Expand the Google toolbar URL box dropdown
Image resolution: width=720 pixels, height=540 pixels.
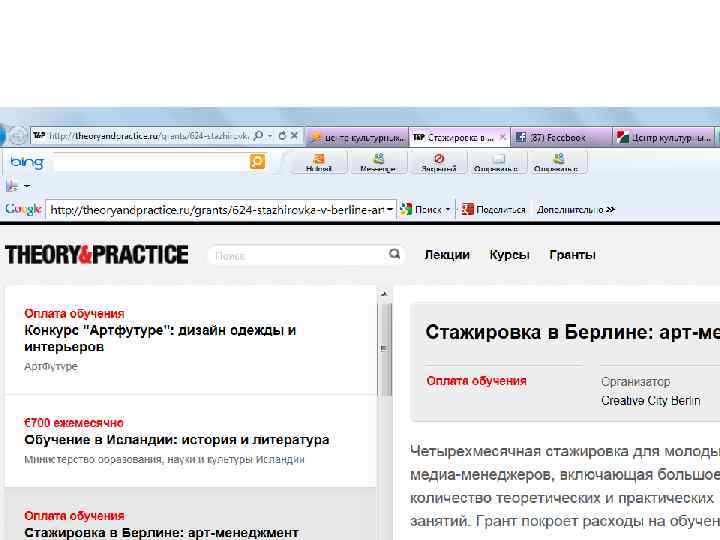(x=390, y=209)
